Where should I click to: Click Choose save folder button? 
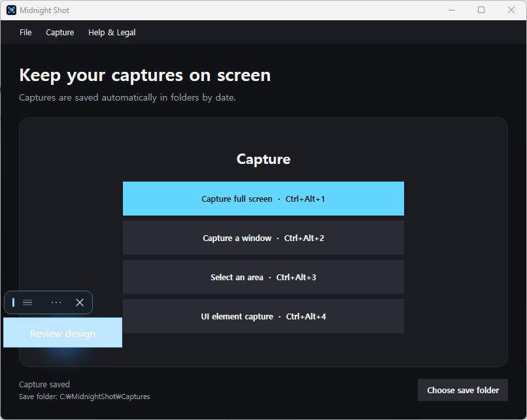[x=462, y=390]
